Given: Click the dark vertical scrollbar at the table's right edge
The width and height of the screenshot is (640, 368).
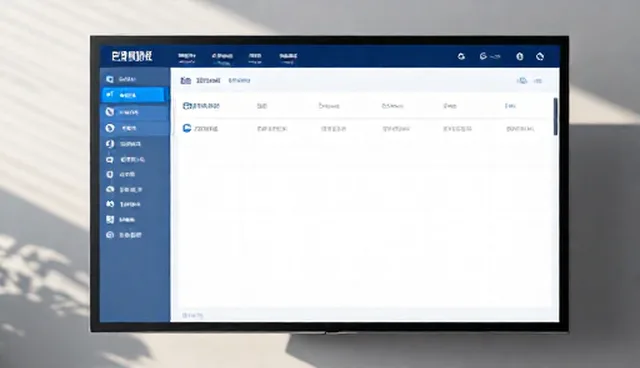Looking at the screenshot, I should coord(555,116).
